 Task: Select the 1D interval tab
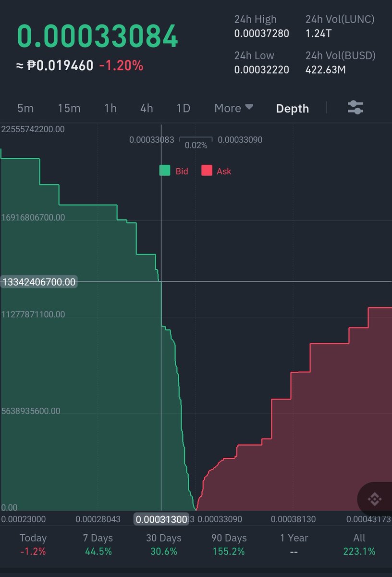tap(184, 108)
